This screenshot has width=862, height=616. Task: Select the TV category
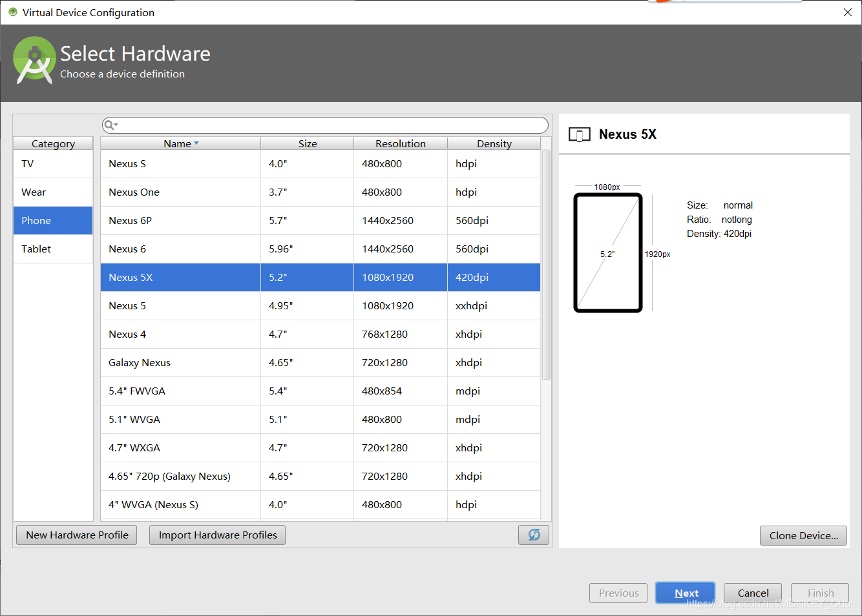pos(53,164)
